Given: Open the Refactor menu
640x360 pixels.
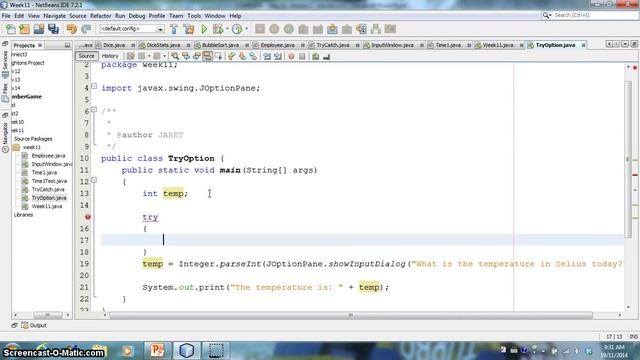Looking at the screenshot, I should [x=100, y=16].
